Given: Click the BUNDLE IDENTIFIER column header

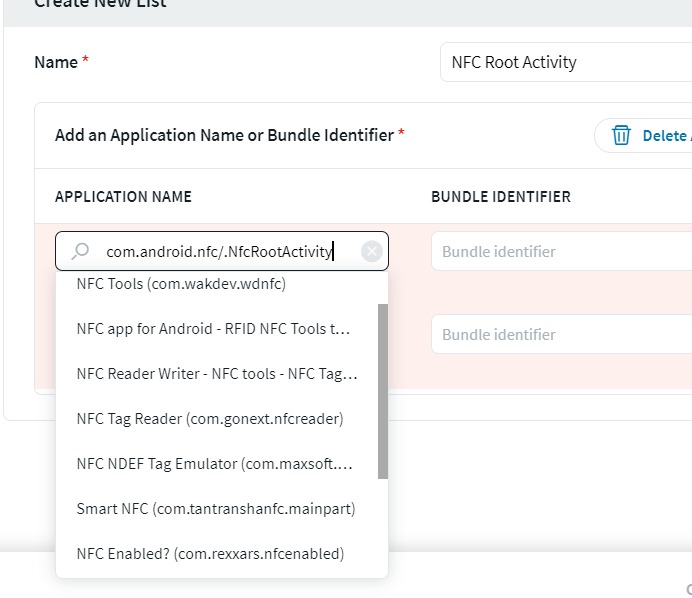Looking at the screenshot, I should coord(500,196).
